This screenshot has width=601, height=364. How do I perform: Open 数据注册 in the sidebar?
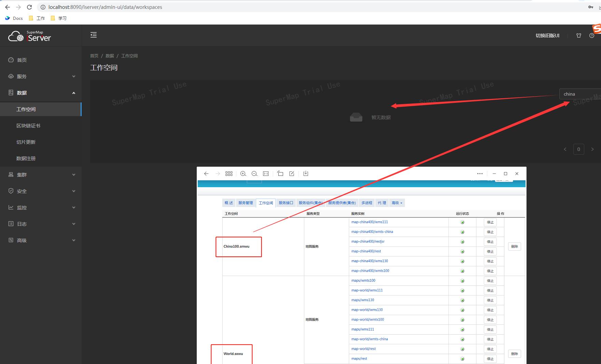26,158
